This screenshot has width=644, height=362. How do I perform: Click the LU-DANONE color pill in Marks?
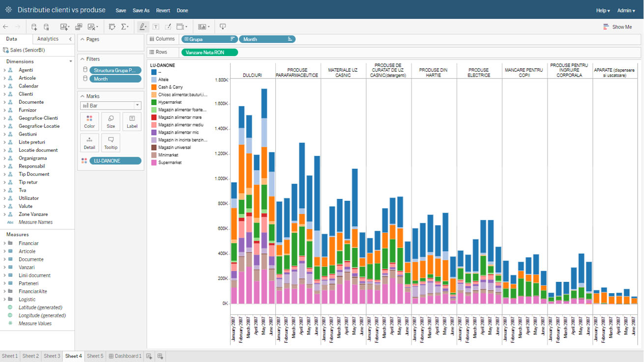[x=115, y=161]
